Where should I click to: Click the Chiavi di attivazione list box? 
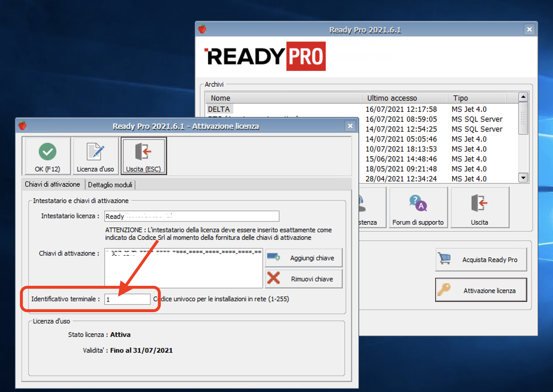point(184,268)
